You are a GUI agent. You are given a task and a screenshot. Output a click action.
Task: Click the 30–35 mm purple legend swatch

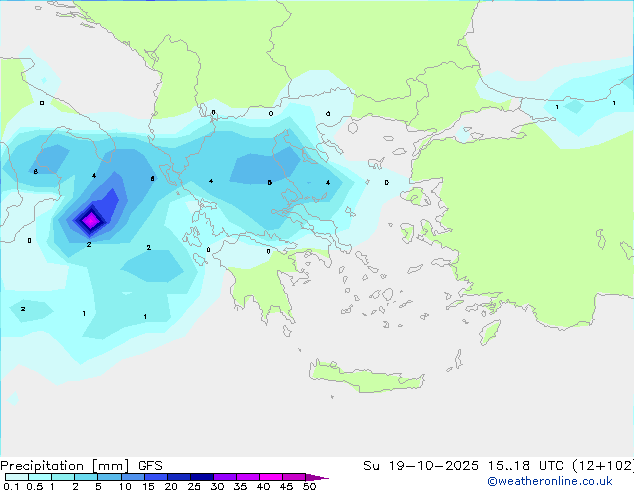(225, 477)
